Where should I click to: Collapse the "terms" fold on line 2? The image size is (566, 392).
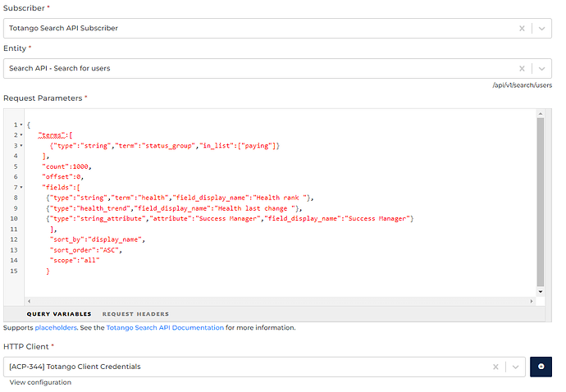(x=21, y=135)
